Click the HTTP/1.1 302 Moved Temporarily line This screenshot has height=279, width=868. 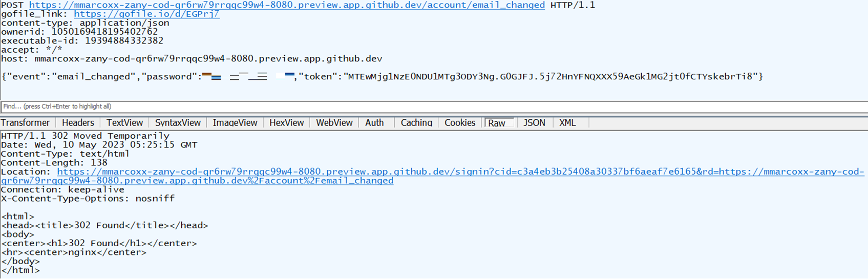point(85,136)
